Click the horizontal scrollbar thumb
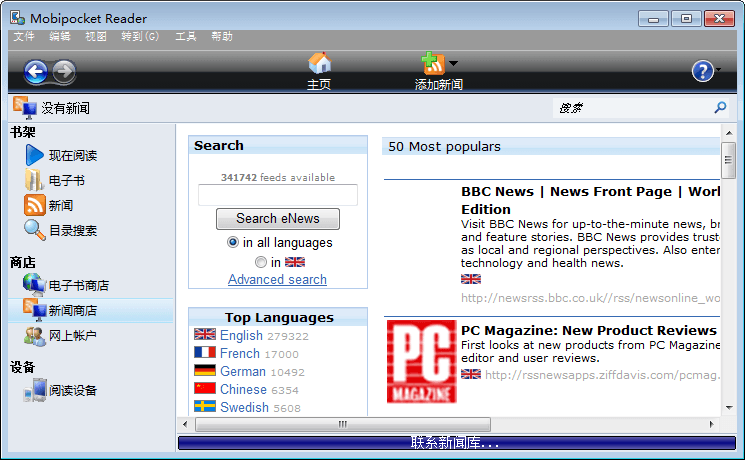 (x=343, y=424)
